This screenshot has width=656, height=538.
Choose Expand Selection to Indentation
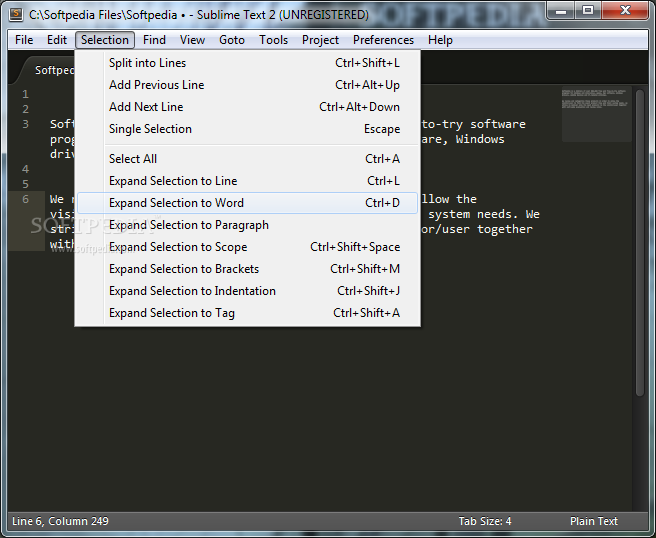click(x=247, y=291)
